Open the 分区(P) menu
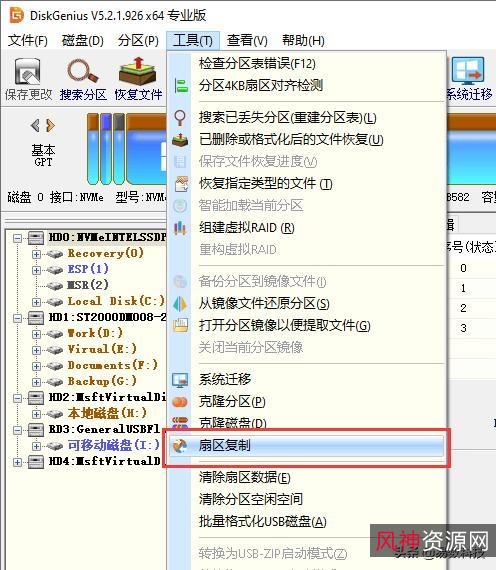This screenshot has width=496, height=570. [x=138, y=40]
